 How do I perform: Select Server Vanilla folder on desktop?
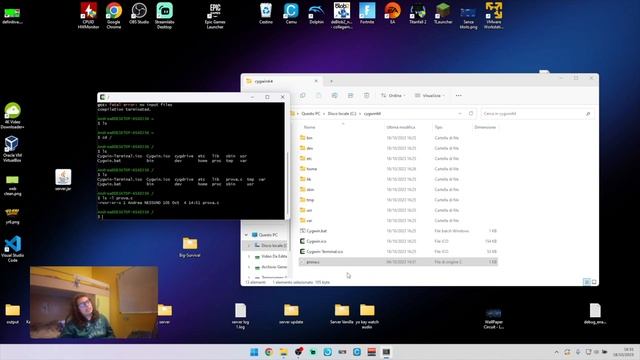coord(342,313)
